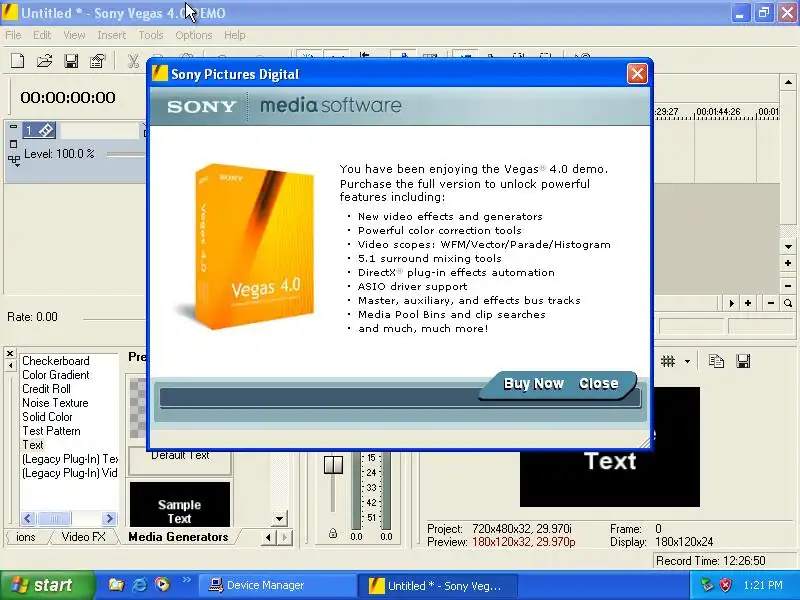Click timeline ruler at 00:01:44:26
Viewport: 800px width, 600px height.
(x=718, y=112)
